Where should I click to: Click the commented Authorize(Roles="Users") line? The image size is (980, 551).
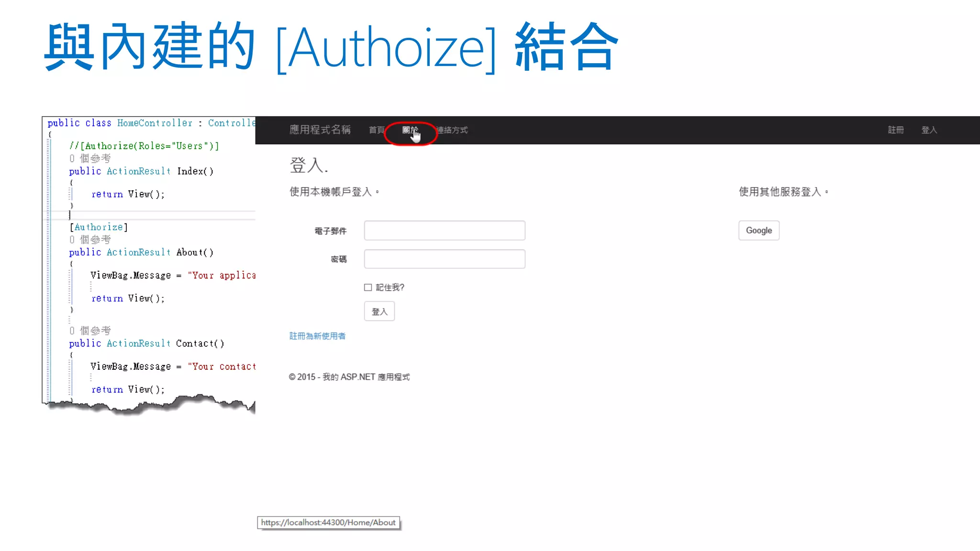(144, 146)
